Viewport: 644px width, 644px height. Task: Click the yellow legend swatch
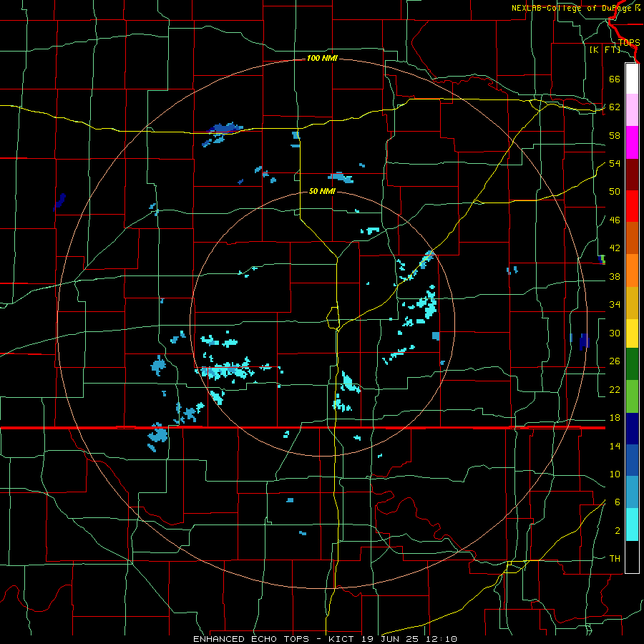pyautogui.click(x=632, y=333)
